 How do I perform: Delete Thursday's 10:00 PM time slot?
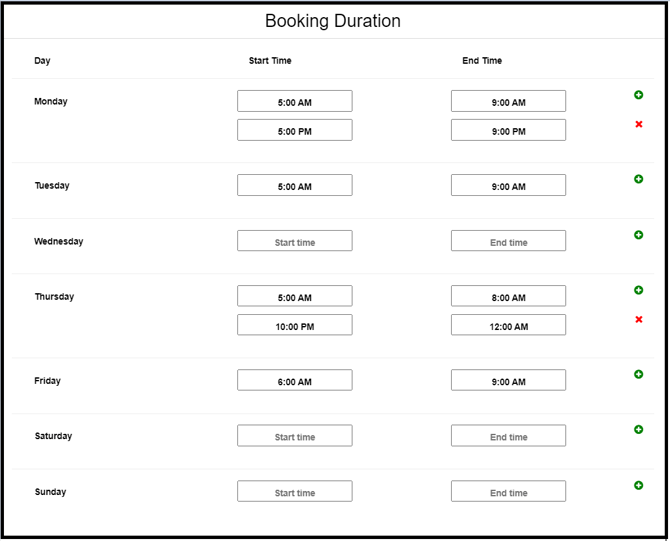point(639,319)
